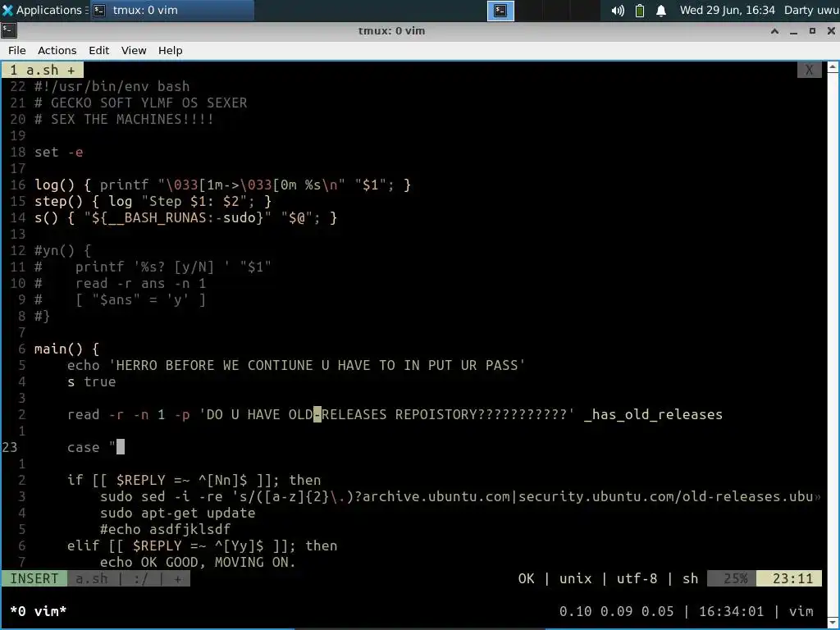
Task: Click the log() function definition line
Action: point(223,185)
